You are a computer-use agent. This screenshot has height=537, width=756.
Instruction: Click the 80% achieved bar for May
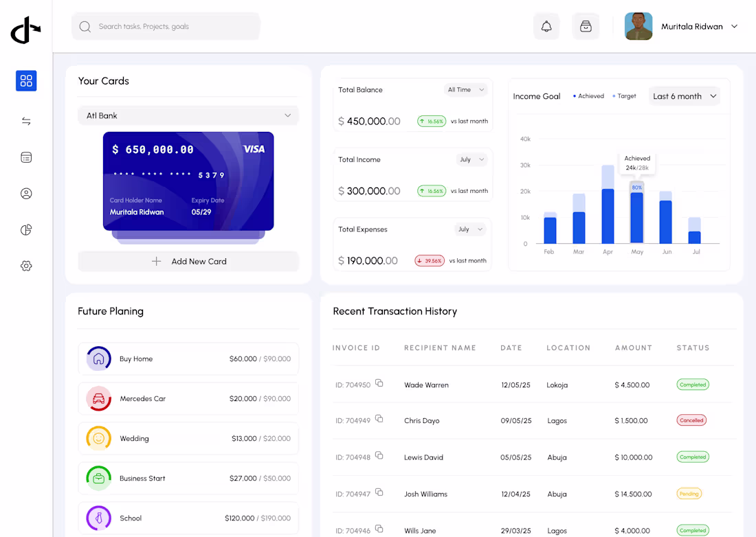[636, 213]
